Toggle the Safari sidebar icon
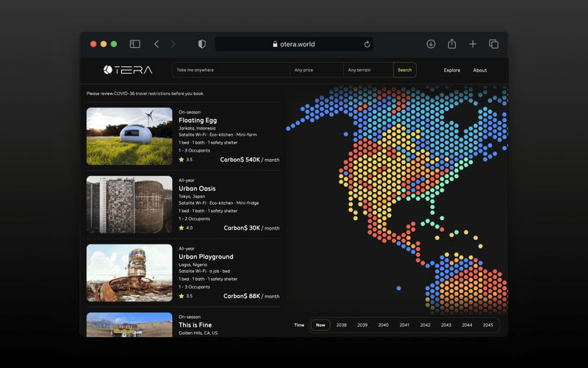Screen dimensions: 588x368 point(135,44)
